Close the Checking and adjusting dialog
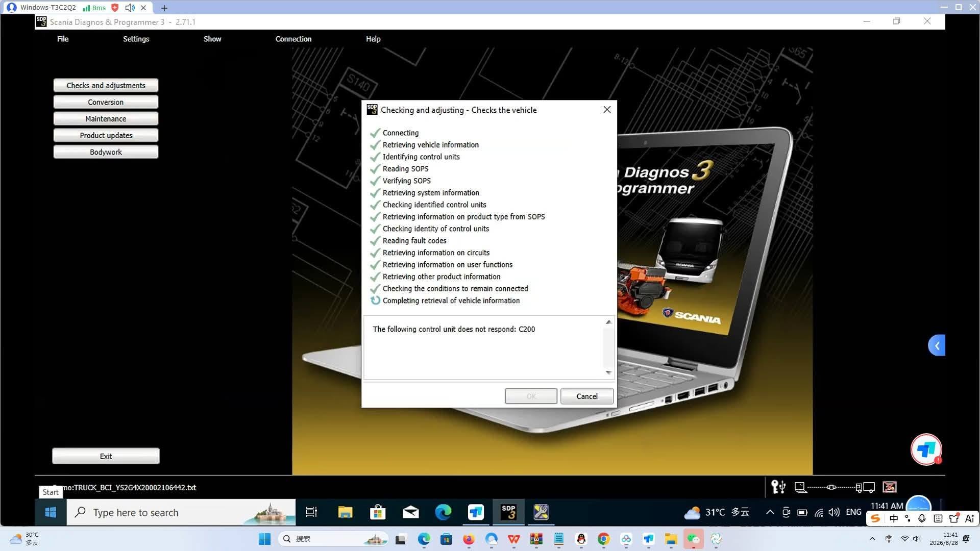 607,110
